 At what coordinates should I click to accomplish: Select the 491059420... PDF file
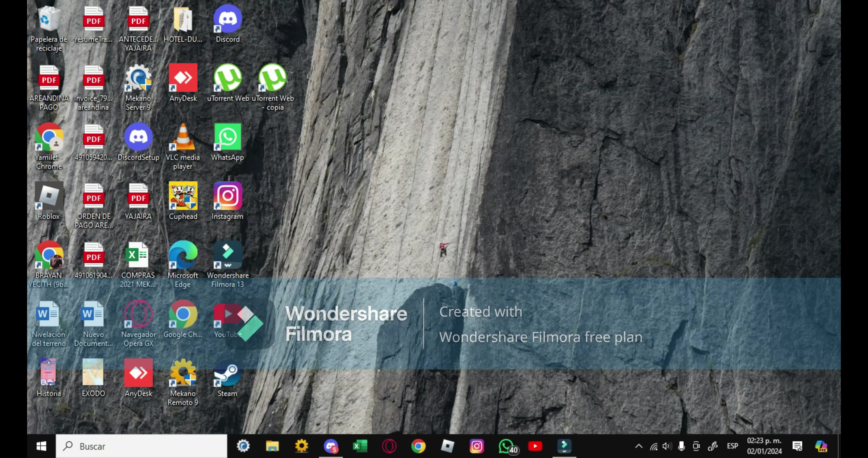pyautogui.click(x=93, y=142)
